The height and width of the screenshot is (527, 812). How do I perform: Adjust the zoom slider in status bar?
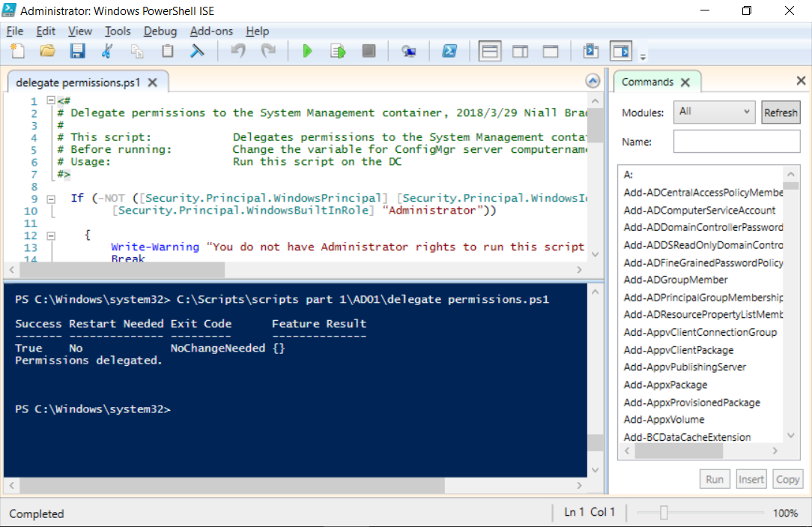[664, 513]
